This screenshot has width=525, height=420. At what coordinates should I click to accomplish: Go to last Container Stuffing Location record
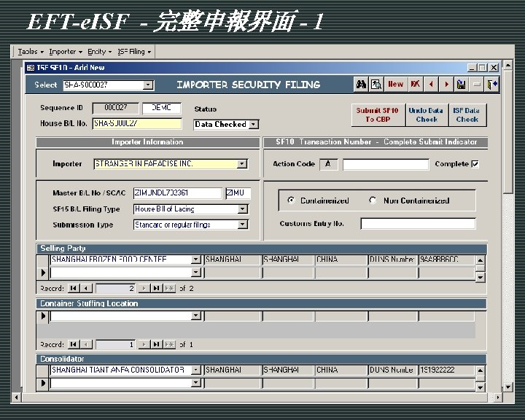(156, 344)
